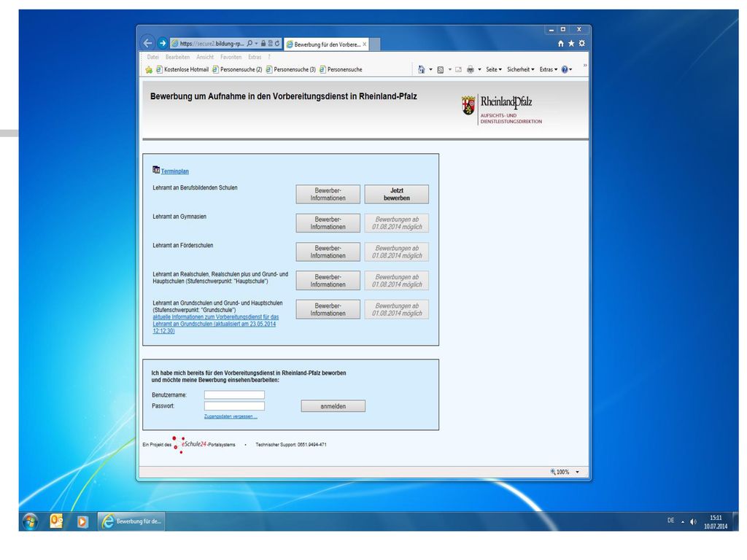Open the Bearbeiten menu

178,57
